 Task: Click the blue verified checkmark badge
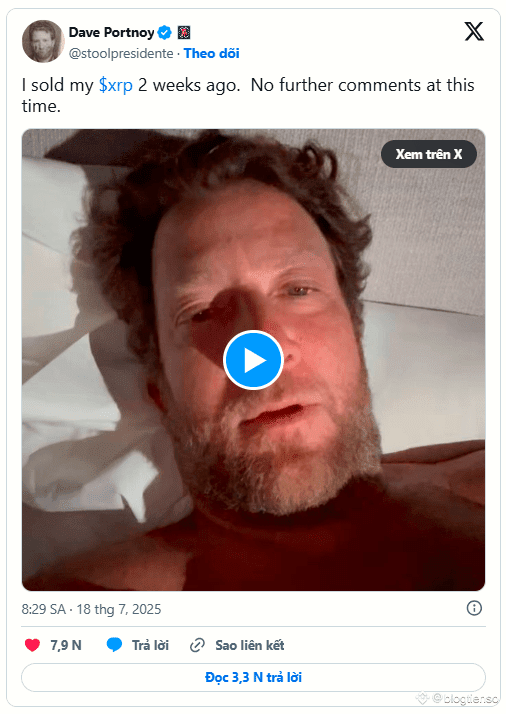click(x=164, y=33)
